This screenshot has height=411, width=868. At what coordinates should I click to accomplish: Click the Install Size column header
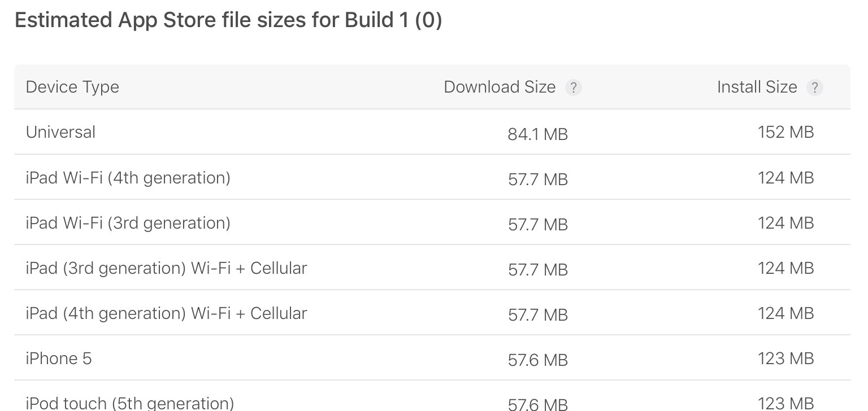(757, 87)
